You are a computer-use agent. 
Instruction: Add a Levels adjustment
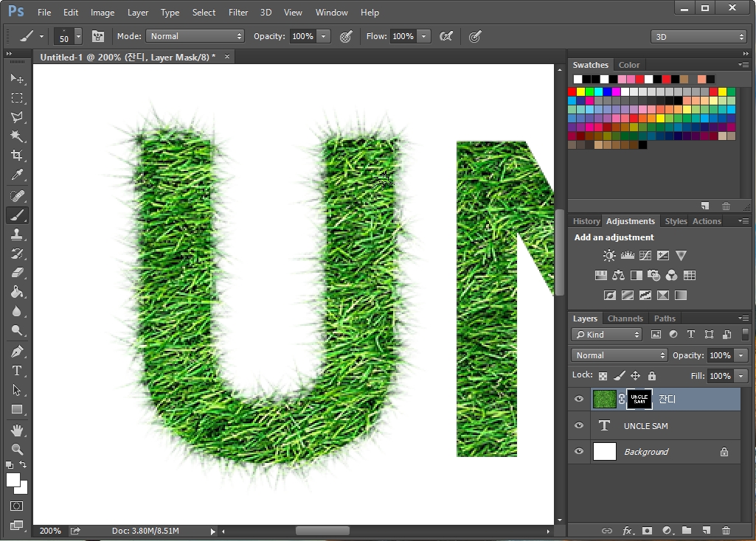point(627,255)
